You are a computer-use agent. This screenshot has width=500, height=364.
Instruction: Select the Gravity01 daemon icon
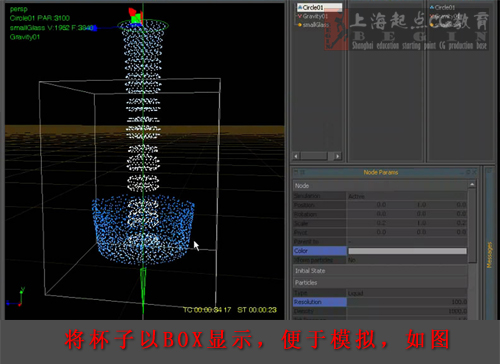(x=300, y=16)
